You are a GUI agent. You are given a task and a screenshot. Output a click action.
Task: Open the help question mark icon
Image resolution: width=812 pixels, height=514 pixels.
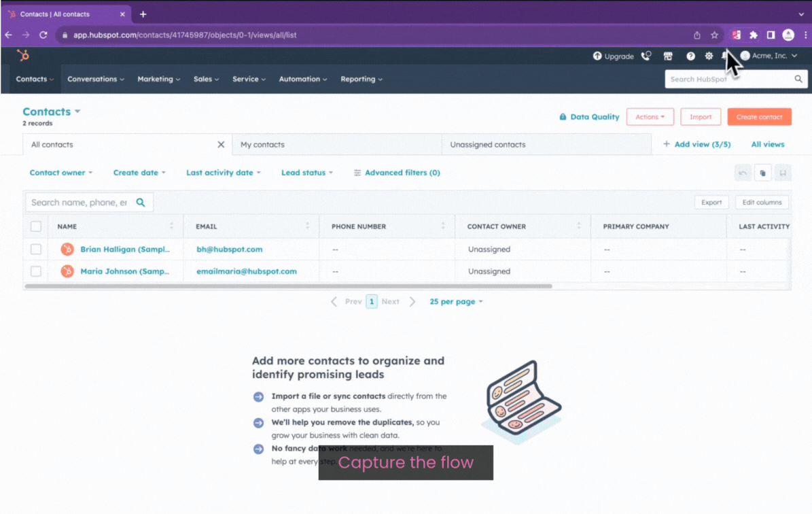pyautogui.click(x=690, y=56)
